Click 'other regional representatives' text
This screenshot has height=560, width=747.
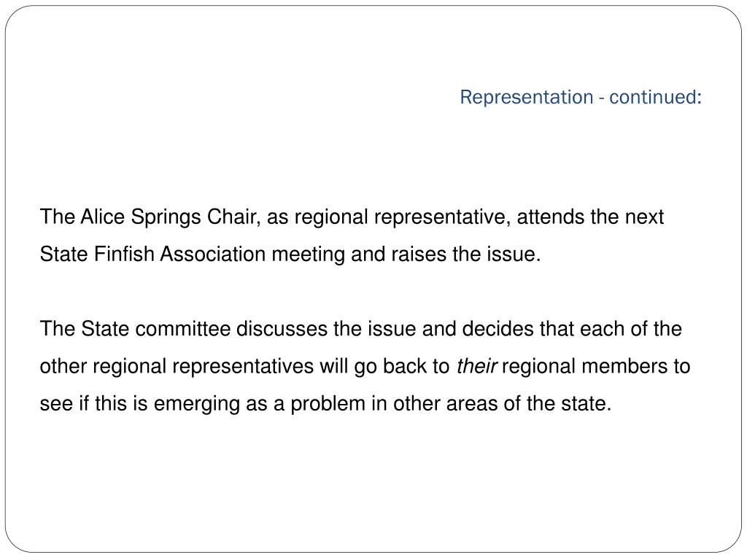pyautogui.click(x=177, y=367)
